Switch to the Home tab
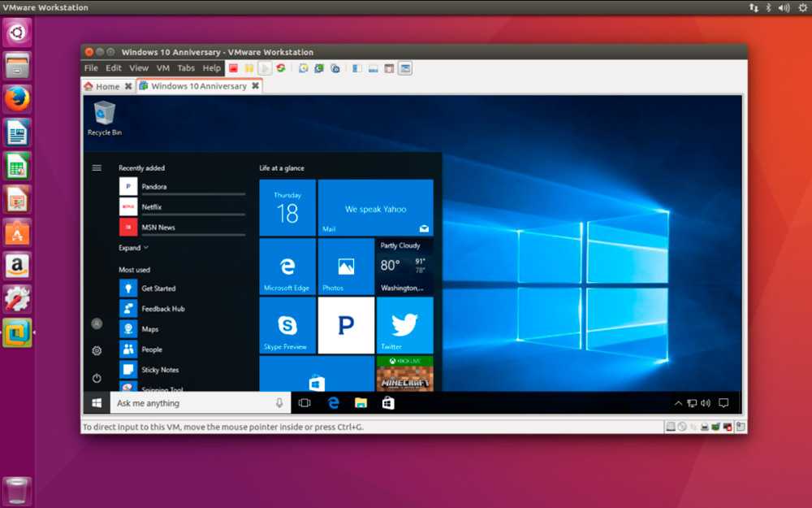Viewport: 812px width, 508px height. click(106, 86)
